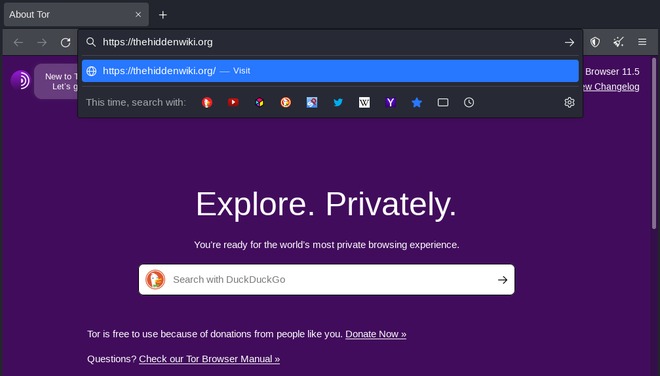This screenshot has width=660, height=376.
Task: Search with Twitter icon
Action: 338,102
